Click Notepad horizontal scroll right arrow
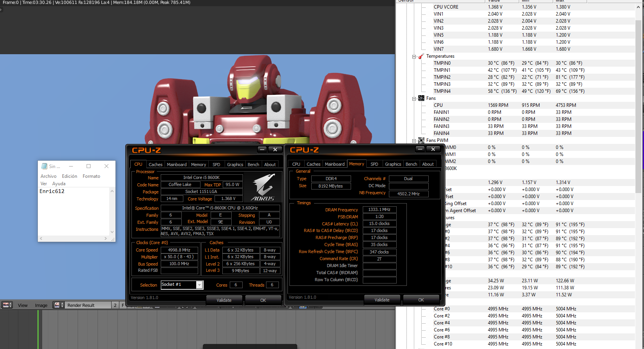644x349 pixels. [x=106, y=238]
